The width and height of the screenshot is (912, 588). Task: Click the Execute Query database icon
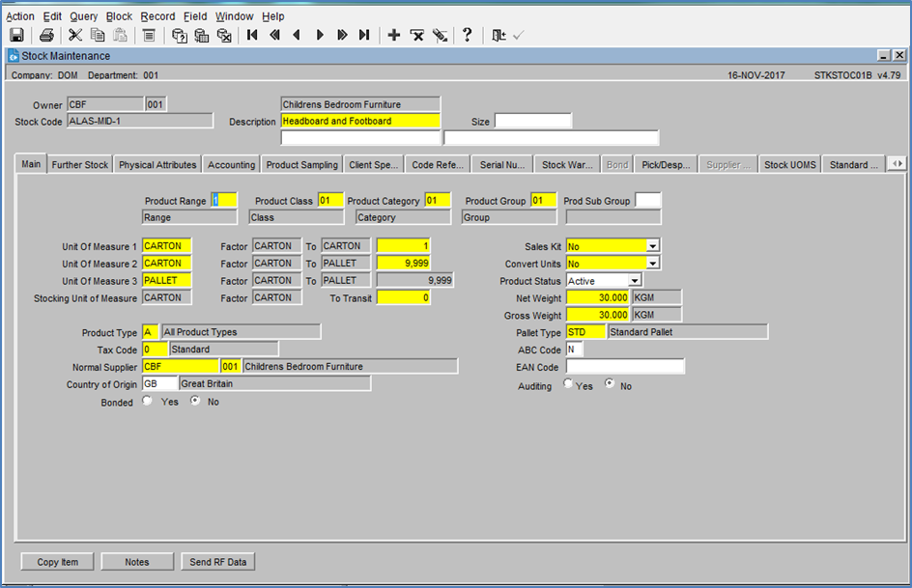click(201, 36)
